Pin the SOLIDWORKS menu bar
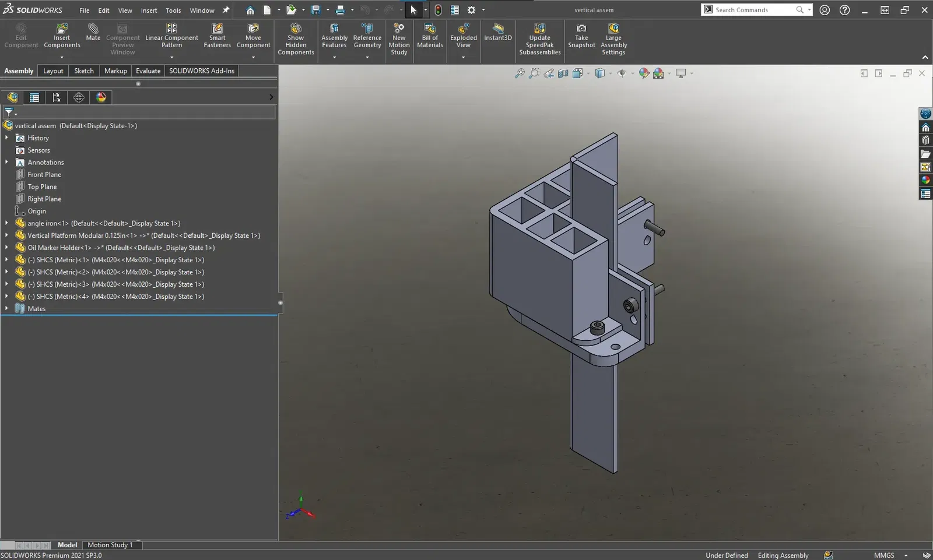This screenshot has height=560, width=933. [x=226, y=10]
